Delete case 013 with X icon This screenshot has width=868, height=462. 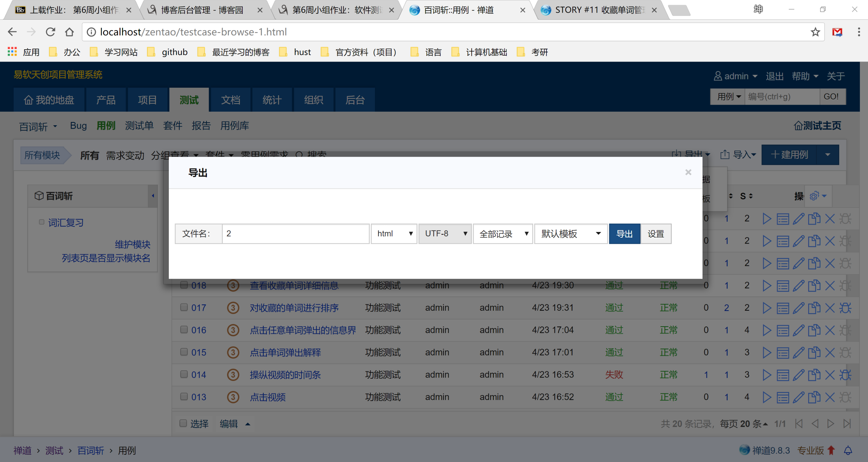coord(830,397)
